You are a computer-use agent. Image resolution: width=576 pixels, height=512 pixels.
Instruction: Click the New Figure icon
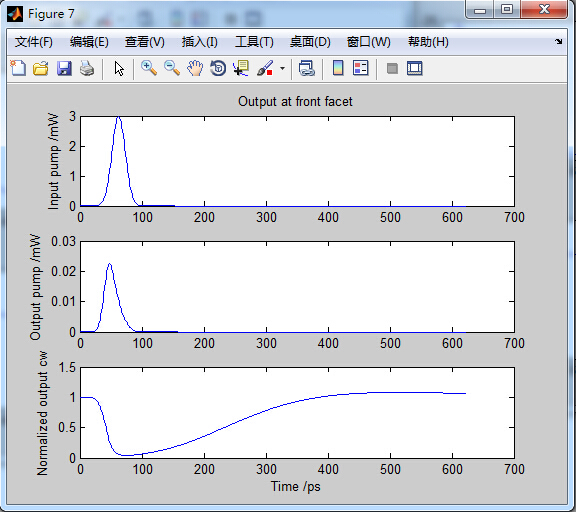click(18, 68)
